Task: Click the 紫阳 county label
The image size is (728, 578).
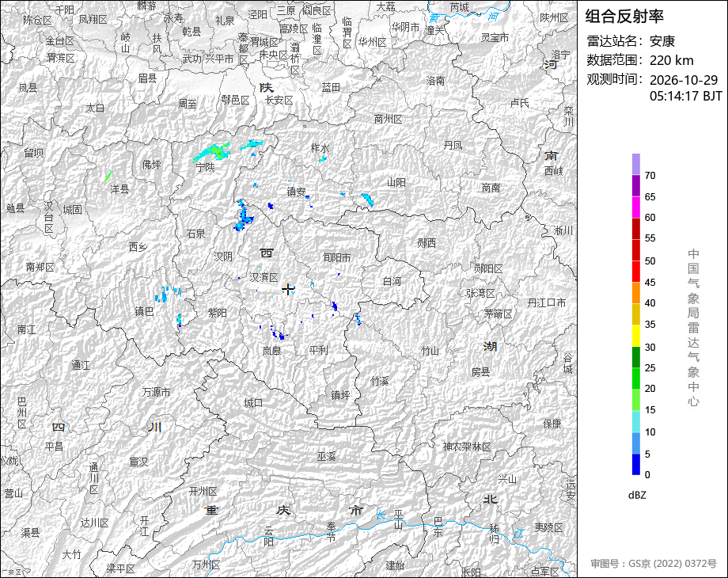Action: [x=218, y=314]
